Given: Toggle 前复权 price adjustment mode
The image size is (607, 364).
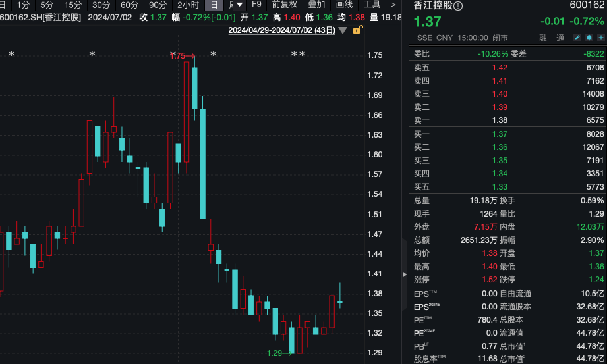Looking at the screenshot, I should tap(285, 5).
